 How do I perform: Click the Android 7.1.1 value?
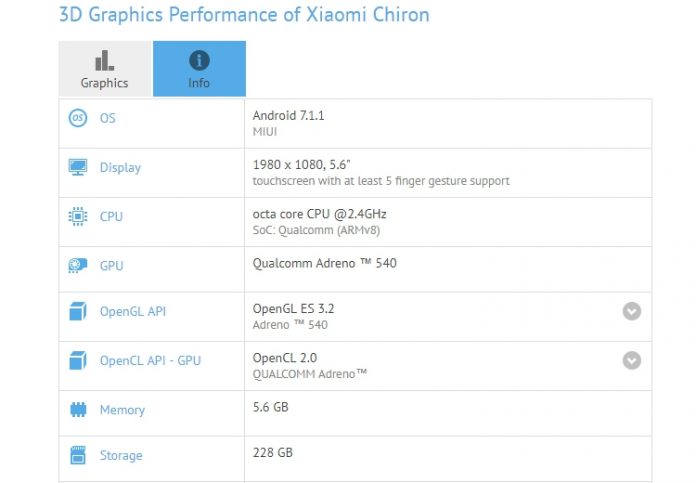pos(288,115)
